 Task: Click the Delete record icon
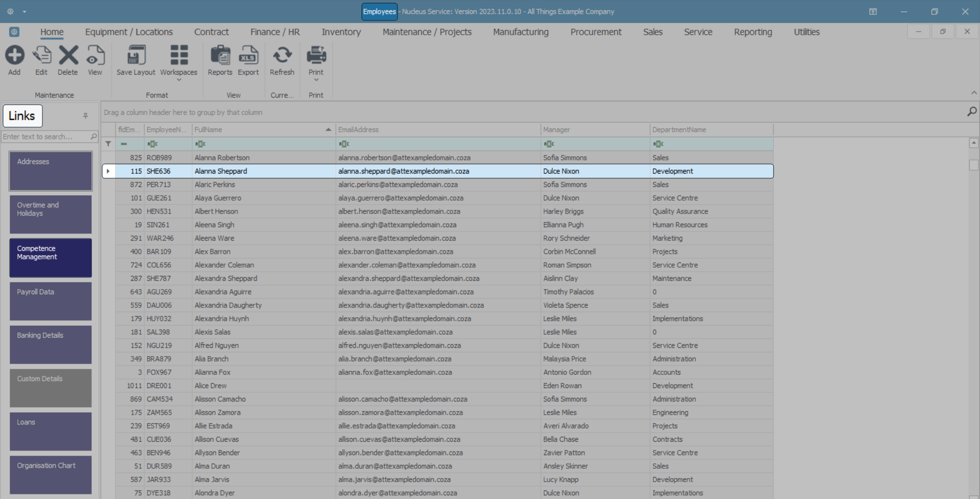(x=68, y=56)
